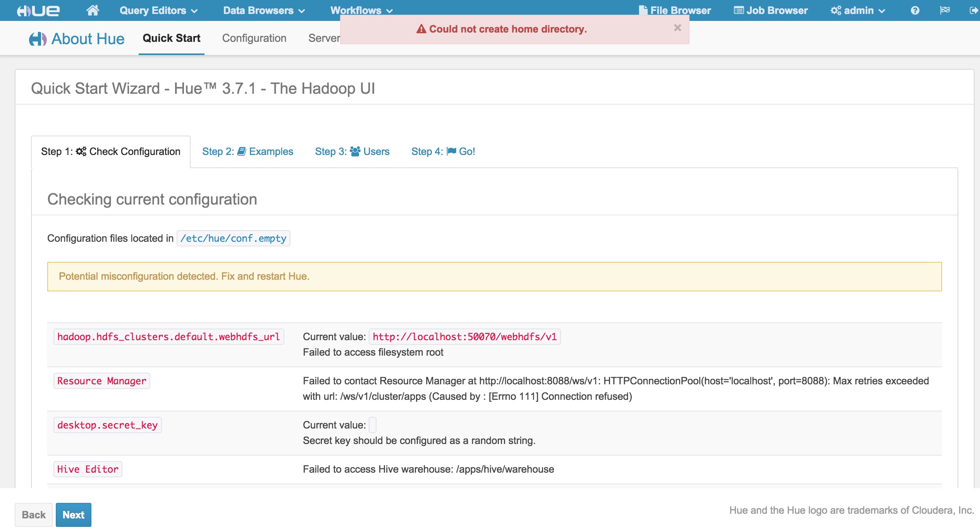980x530 pixels.
Task: Click the gears icon in Step 1 tab
Action: [81, 151]
